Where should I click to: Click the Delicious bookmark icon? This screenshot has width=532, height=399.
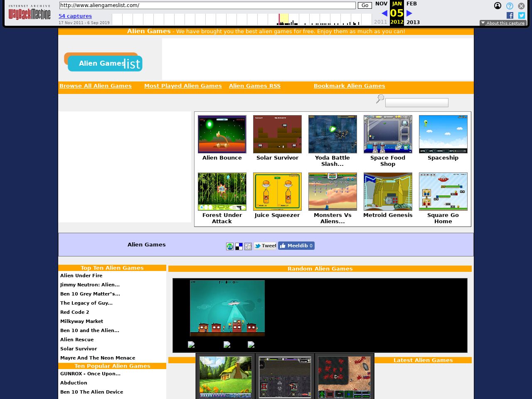pyautogui.click(x=239, y=246)
